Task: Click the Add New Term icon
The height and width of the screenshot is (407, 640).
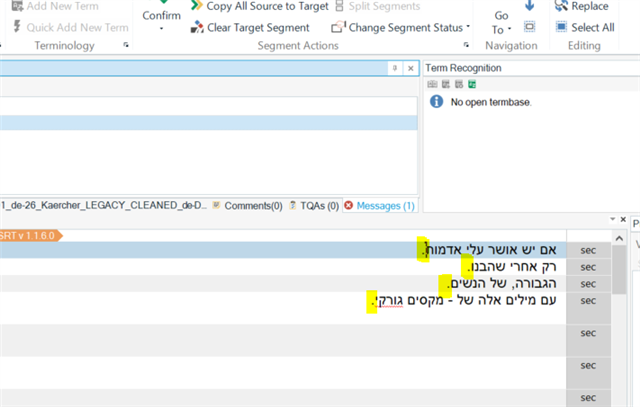Action: (x=17, y=6)
